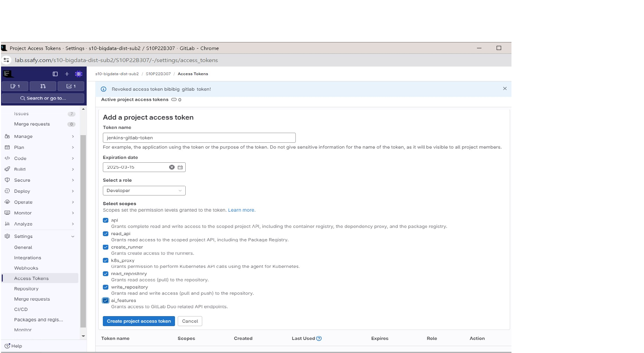Image resolution: width=644 pixels, height=353 pixels.
Task: Click the Analyze chart icon
Action: tap(7, 224)
